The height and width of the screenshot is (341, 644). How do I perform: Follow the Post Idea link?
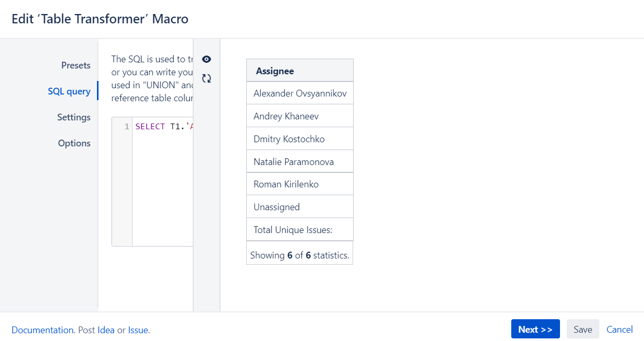click(x=106, y=330)
